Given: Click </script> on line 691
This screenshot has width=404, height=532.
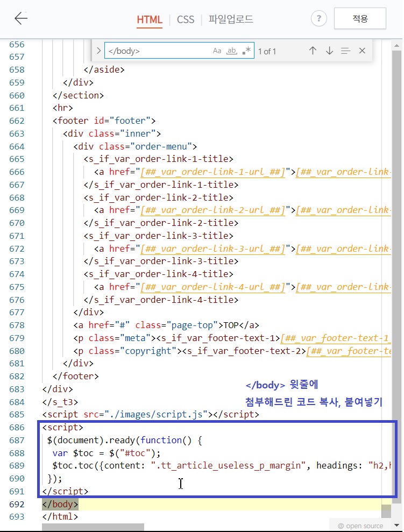Looking at the screenshot, I should [x=65, y=491].
